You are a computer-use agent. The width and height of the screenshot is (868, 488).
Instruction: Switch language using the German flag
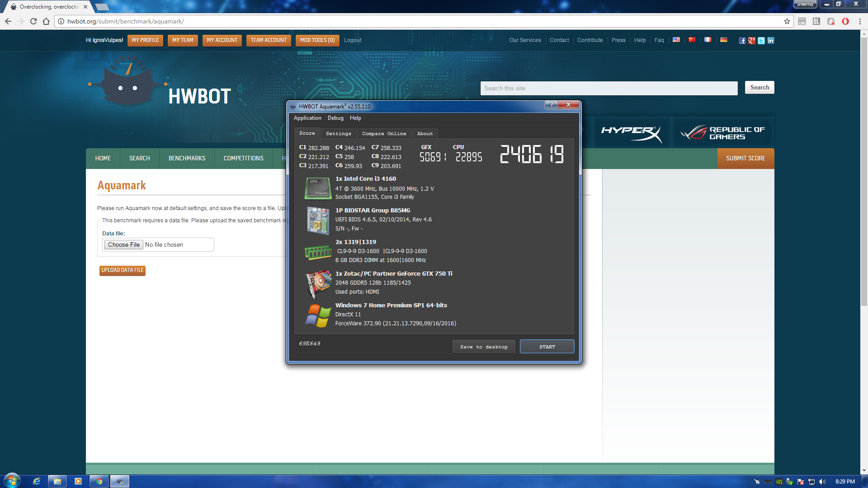(x=724, y=40)
